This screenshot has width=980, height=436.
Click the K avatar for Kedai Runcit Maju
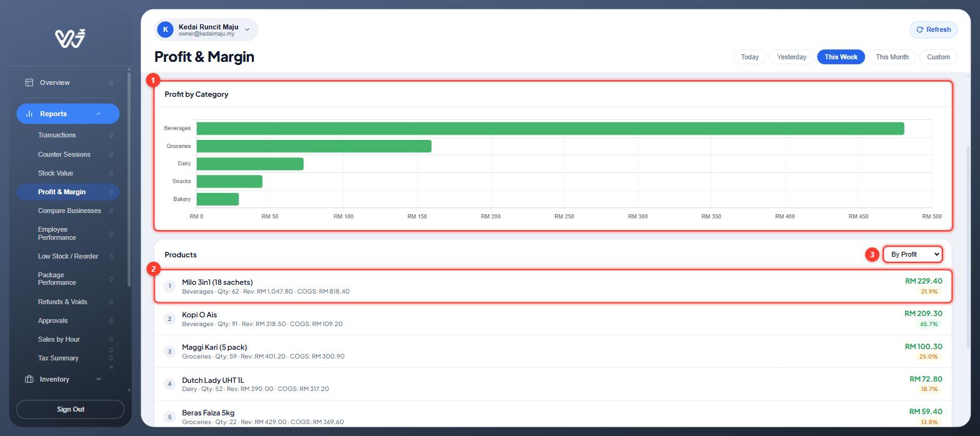point(165,29)
